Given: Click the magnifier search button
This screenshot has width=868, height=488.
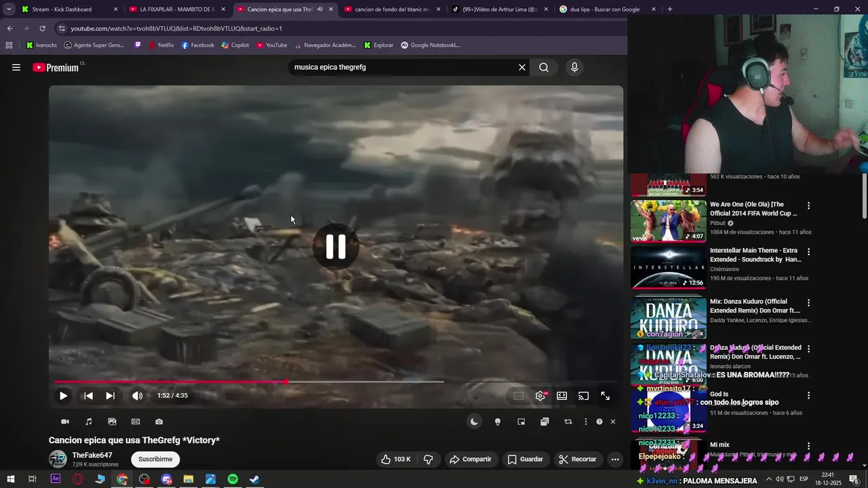Looking at the screenshot, I should click(x=544, y=67).
